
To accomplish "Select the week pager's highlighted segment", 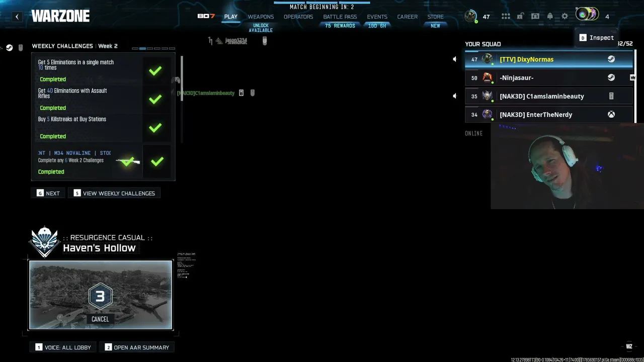I will pos(142,49).
